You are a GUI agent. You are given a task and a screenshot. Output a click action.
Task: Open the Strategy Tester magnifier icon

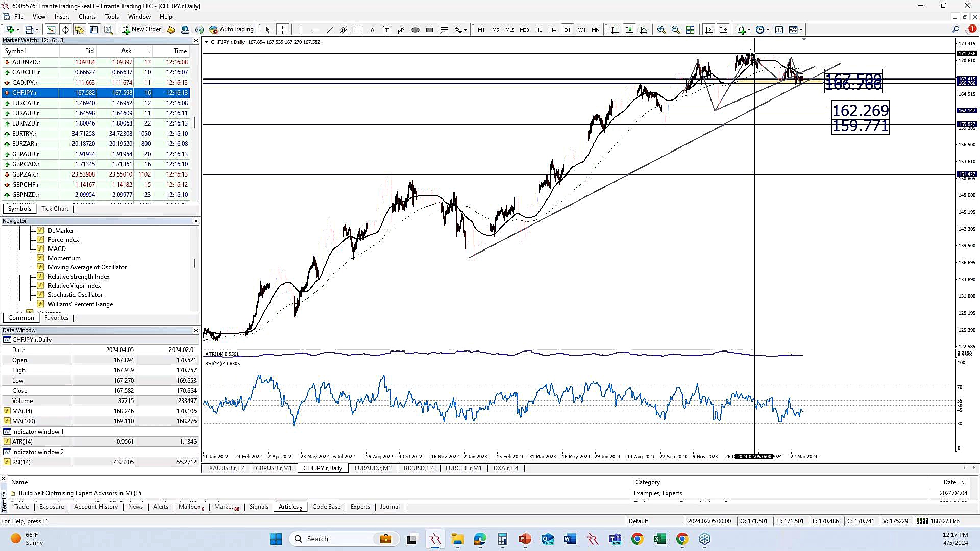click(x=108, y=30)
